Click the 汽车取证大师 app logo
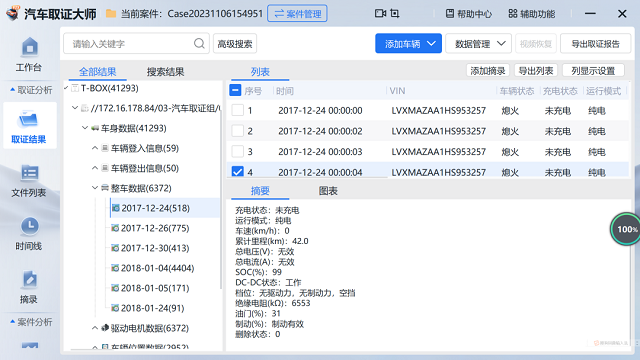The height and width of the screenshot is (360, 640). click(13, 13)
